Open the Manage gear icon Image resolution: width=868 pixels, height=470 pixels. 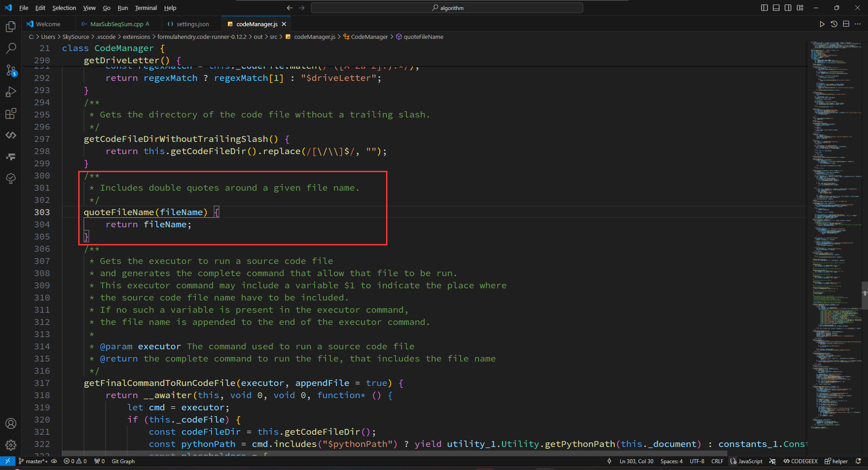pos(11,445)
